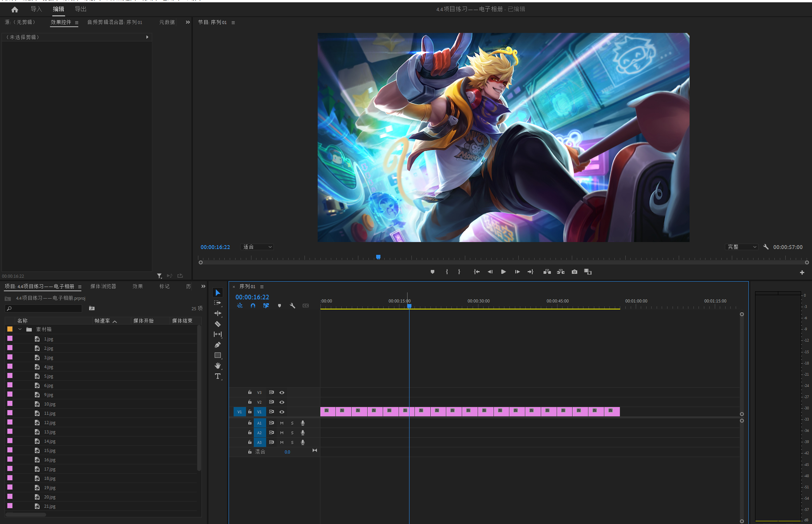Toggle lock on V2 track

point(250,402)
